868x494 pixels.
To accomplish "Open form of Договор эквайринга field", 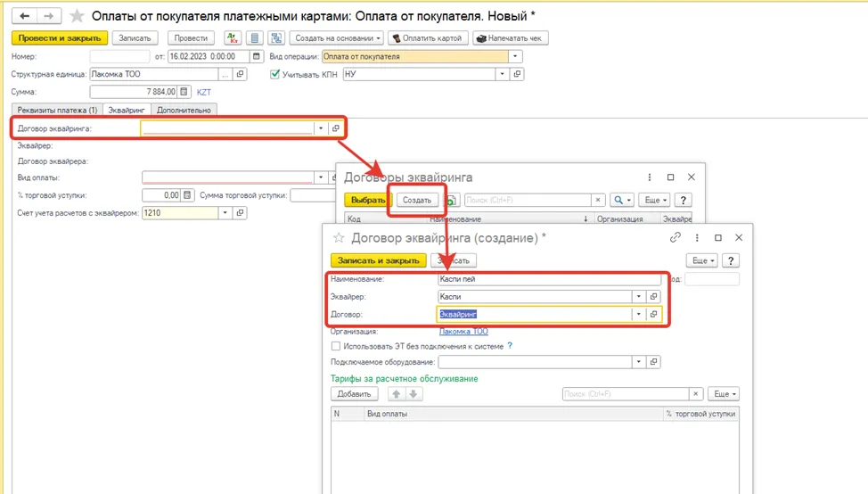I will click(335, 128).
